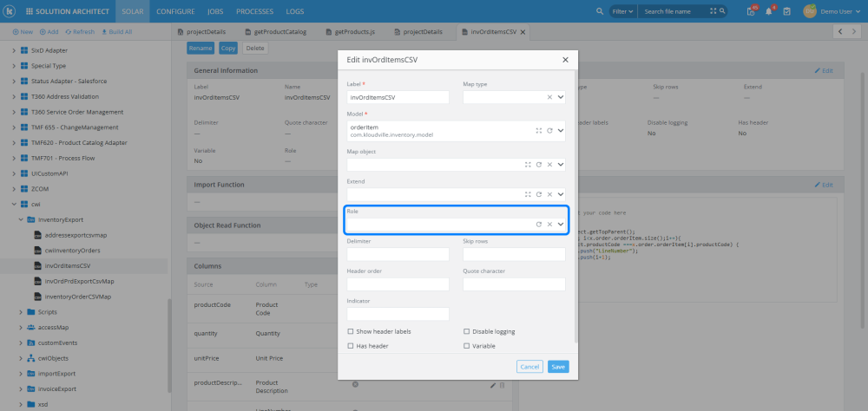Screen dimensions: 868x411
Task: Click the expand icon in Extend field
Action: (x=528, y=194)
